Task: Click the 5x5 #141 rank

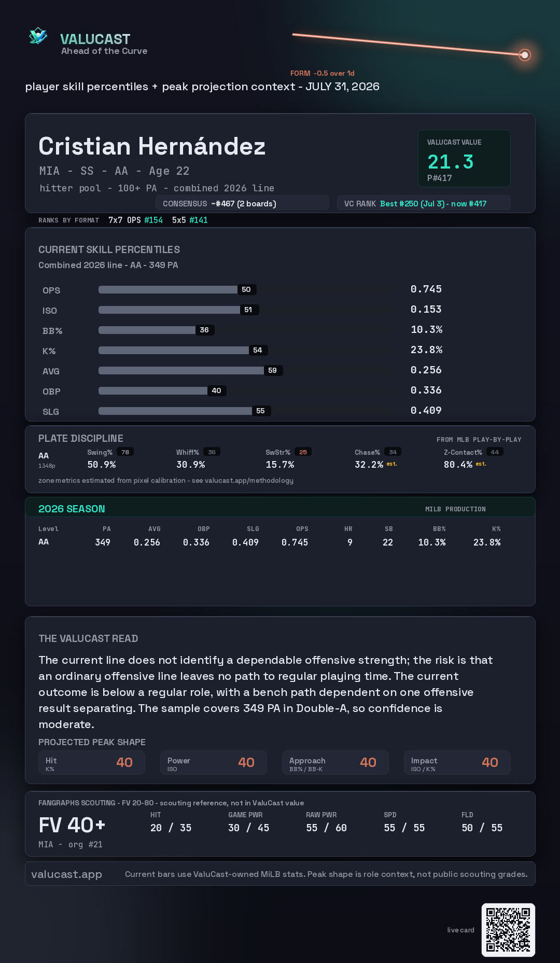Action: pos(190,220)
